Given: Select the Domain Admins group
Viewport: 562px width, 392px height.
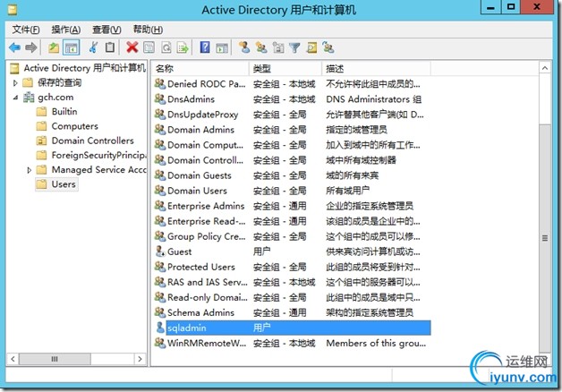Looking at the screenshot, I should (292, 130).
